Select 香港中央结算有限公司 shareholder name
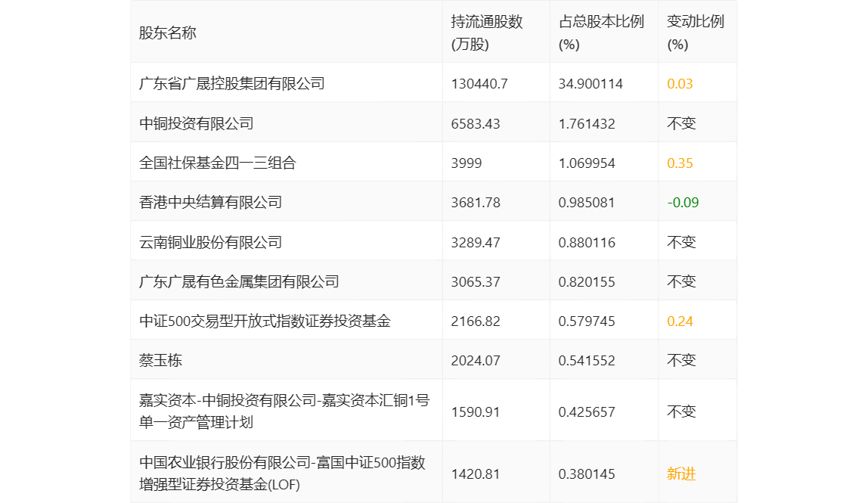 point(210,202)
